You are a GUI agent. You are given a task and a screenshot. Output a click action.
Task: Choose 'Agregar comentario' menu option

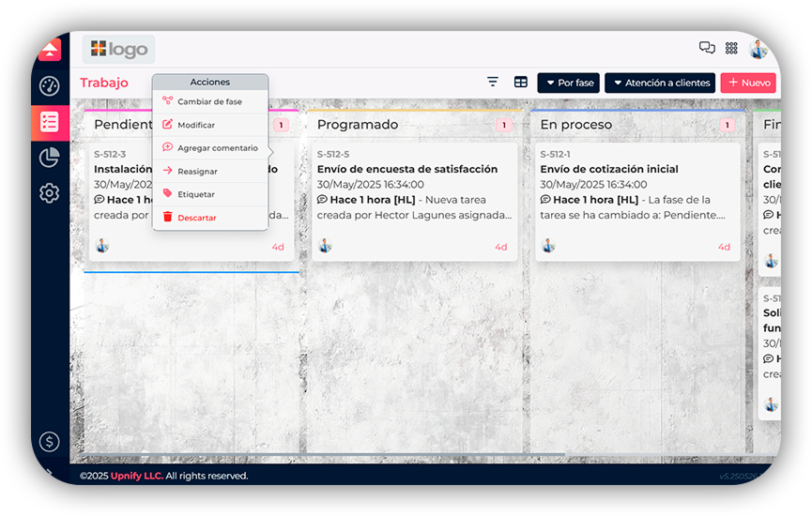(x=217, y=148)
